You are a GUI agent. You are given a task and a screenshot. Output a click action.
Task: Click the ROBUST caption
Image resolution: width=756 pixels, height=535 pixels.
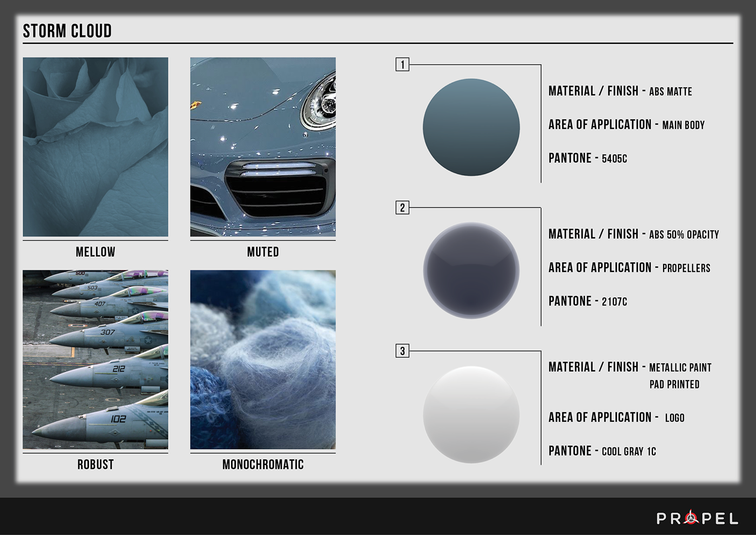96,465
